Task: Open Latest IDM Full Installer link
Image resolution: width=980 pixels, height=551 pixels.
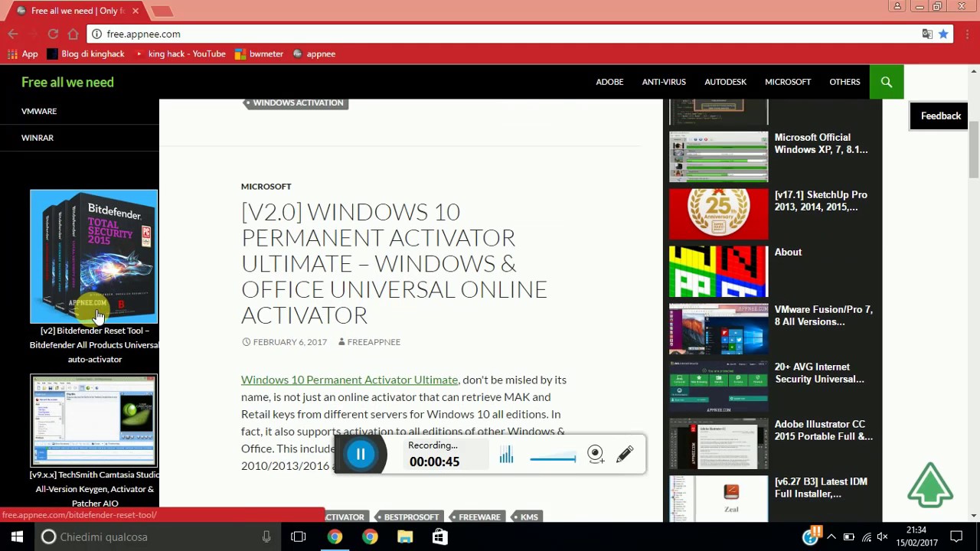Action: [x=821, y=487]
